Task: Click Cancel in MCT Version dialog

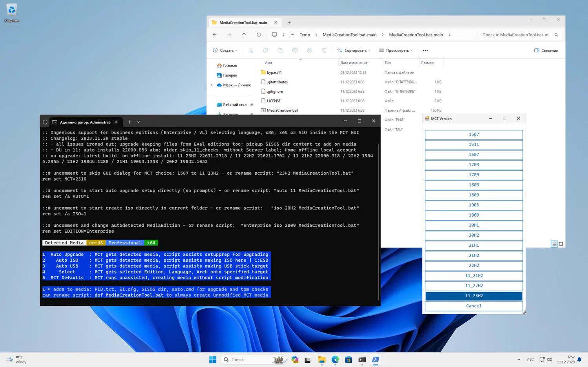Action: [474, 306]
